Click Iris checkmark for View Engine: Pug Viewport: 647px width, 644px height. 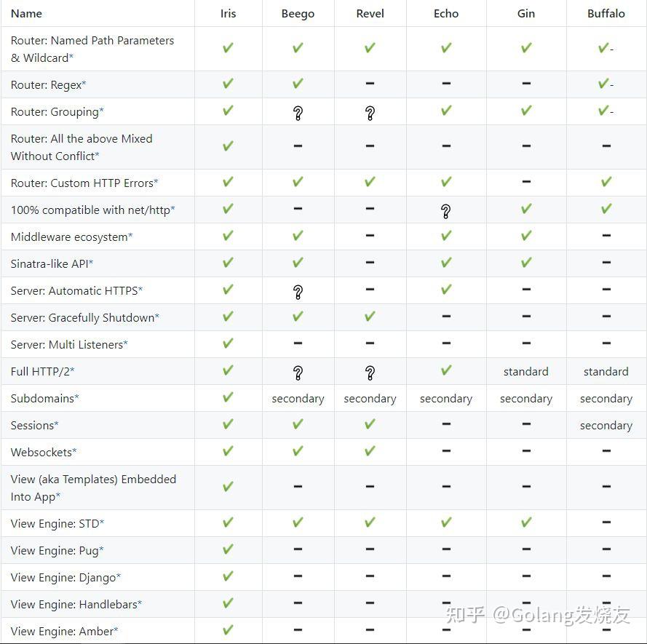(228, 549)
